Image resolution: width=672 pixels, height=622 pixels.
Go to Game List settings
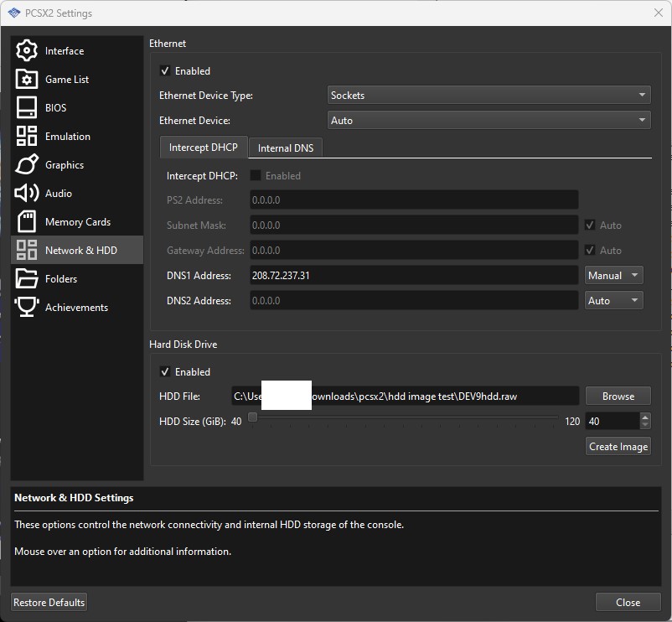point(67,80)
